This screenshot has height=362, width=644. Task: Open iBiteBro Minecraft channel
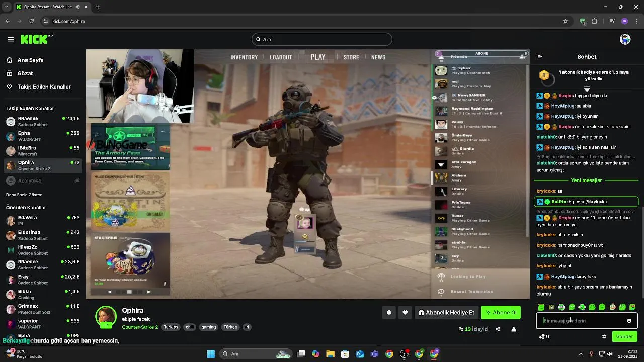point(42,151)
